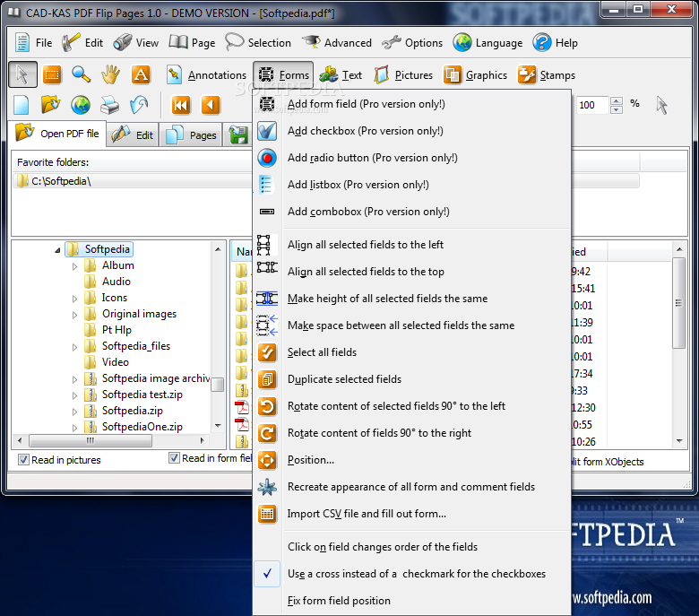Screen dimensions: 699x616
Task: Decrease zoom percentage with down spinner
Action: pyautogui.click(x=617, y=109)
